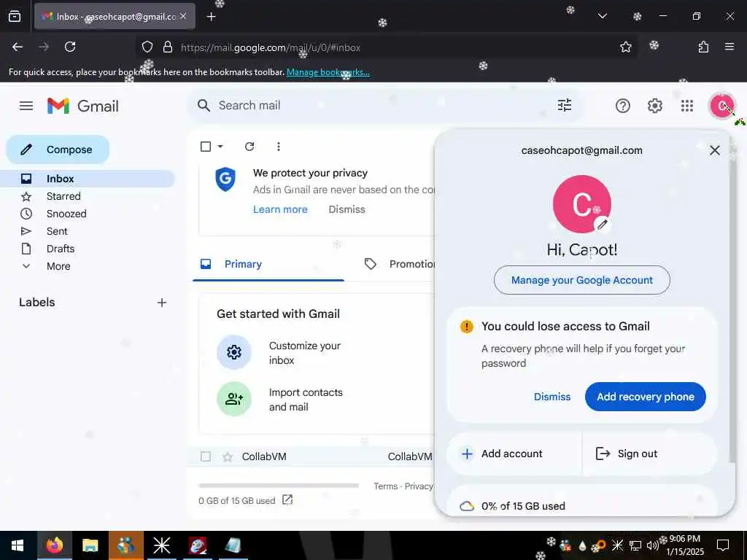Open the select dropdown arrow
This screenshot has width=747, height=560.
(220, 146)
